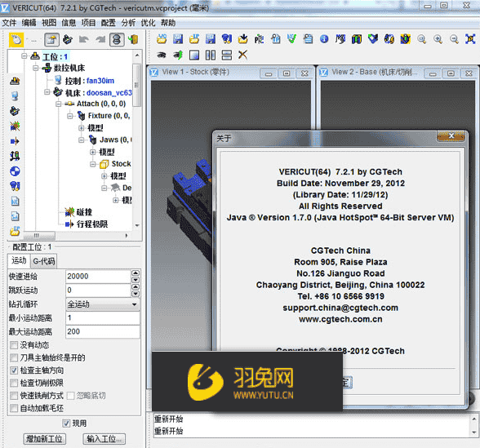Viewport: 480px width, 448px height.
Task: Click the NC program document icon in sidebar
Action: (15, 201)
